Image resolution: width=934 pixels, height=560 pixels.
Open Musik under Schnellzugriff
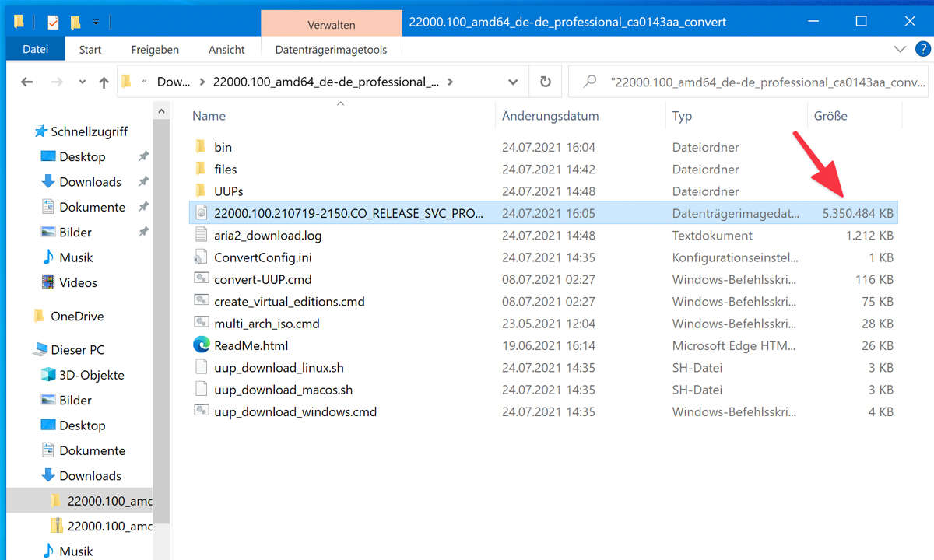[75, 257]
